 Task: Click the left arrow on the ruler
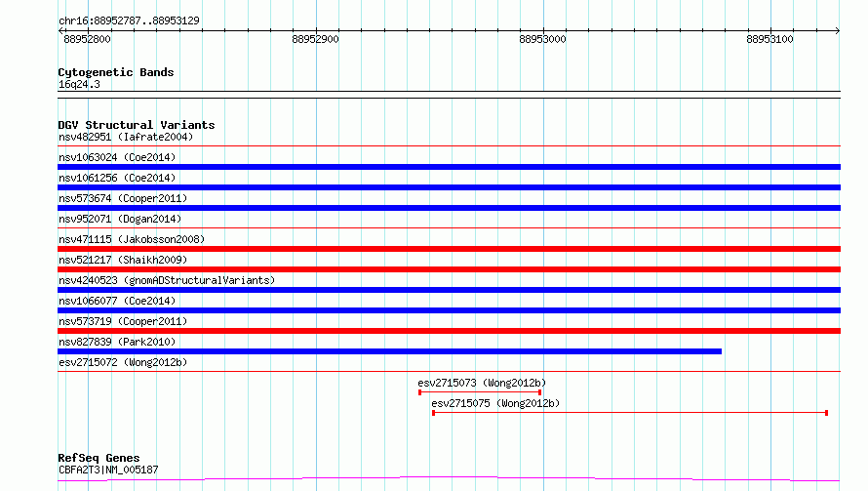(60, 30)
